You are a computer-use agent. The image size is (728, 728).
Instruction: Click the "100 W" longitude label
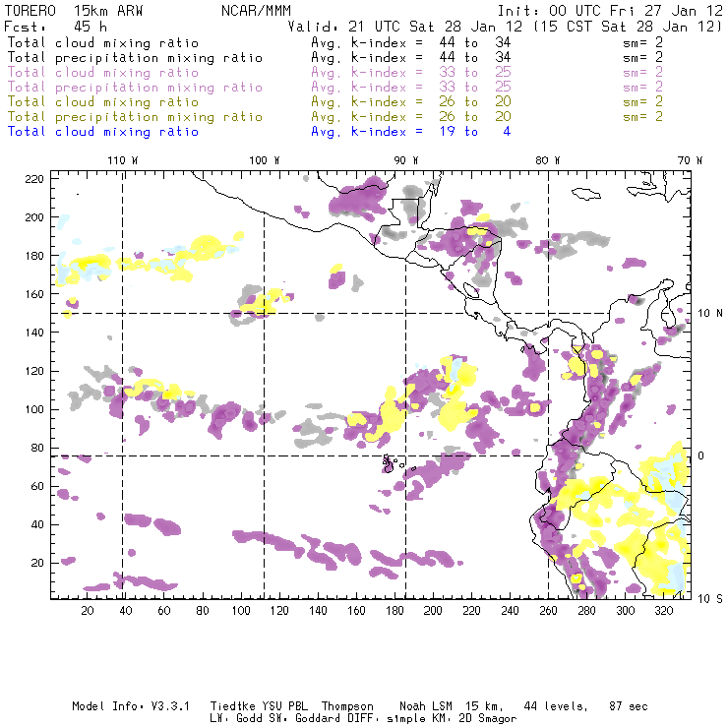click(265, 160)
